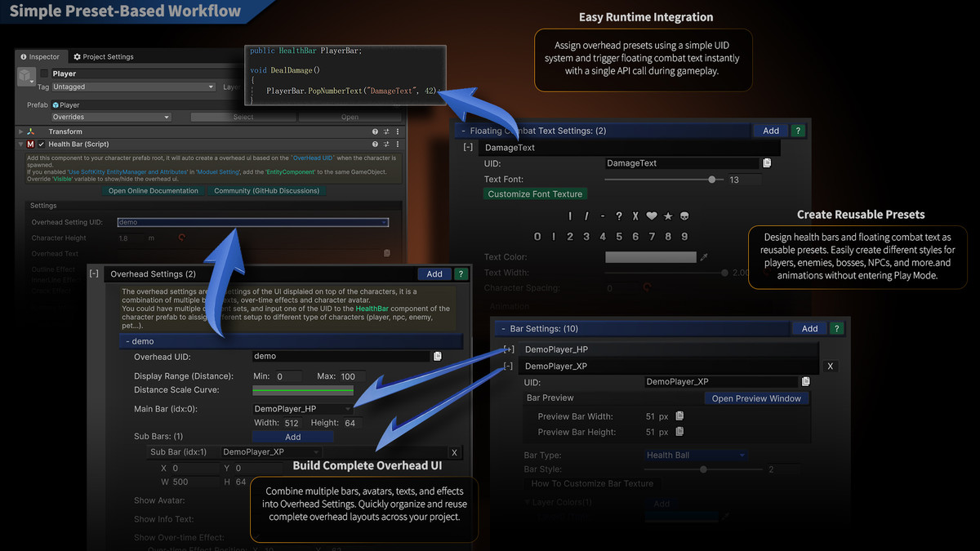980x551 pixels.
Task: Add a sub bar with the Sub Bars Add button
Action: click(292, 437)
